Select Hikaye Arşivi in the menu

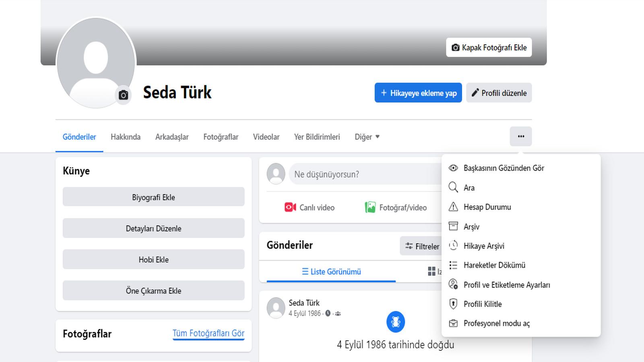click(521, 245)
